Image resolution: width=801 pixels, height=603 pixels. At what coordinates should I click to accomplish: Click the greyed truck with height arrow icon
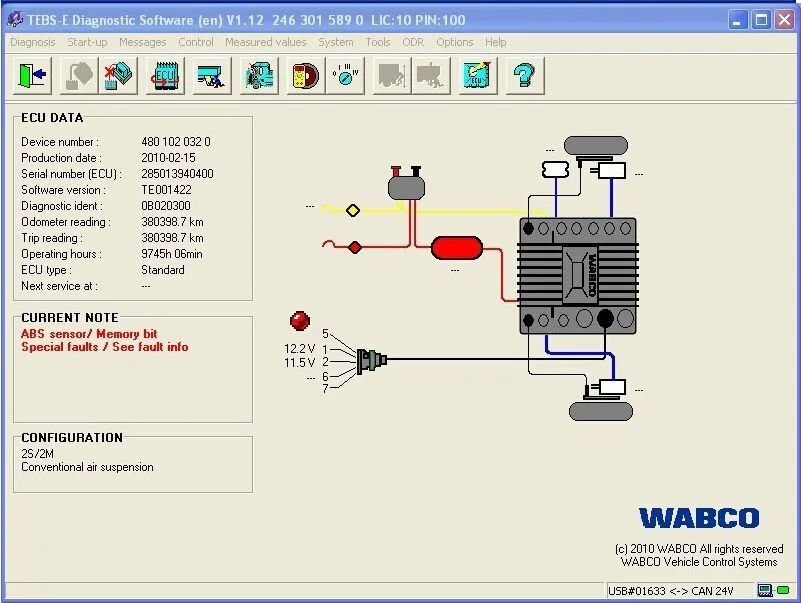point(392,76)
